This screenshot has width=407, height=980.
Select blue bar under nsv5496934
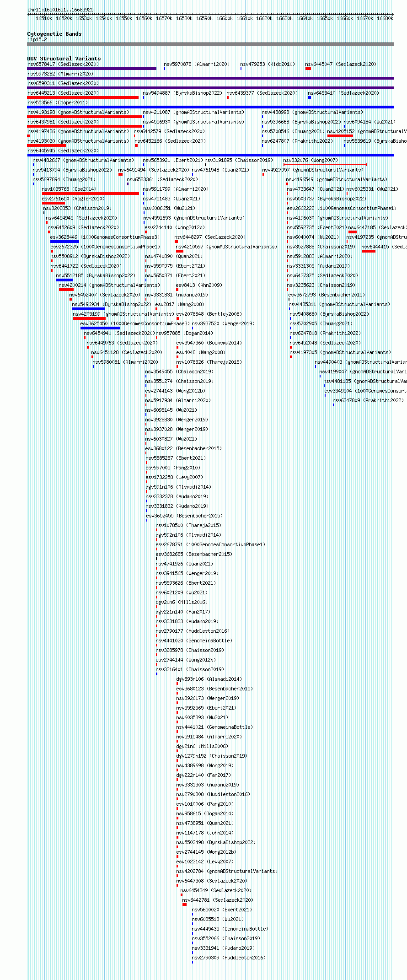coord(88,309)
